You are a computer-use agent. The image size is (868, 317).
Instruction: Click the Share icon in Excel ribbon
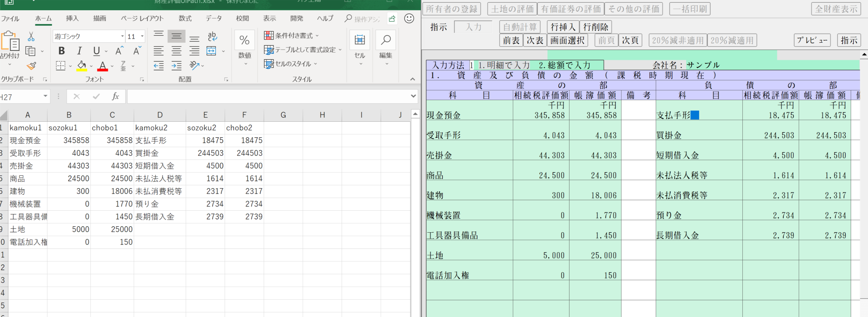[392, 19]
